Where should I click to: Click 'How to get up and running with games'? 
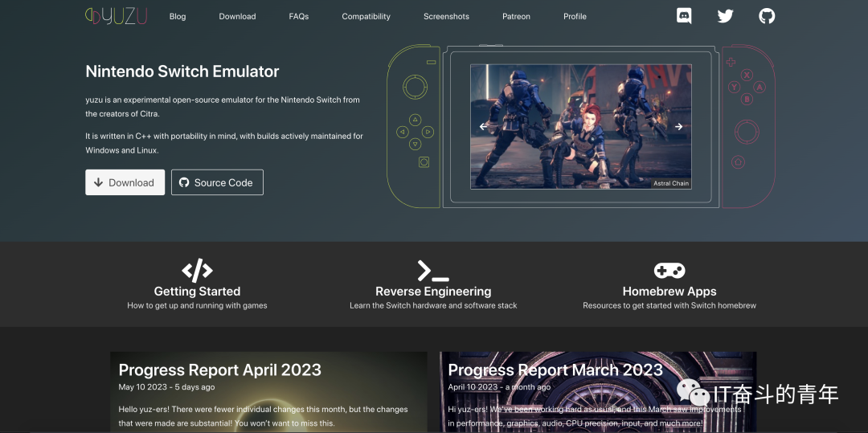coord(197,305)
